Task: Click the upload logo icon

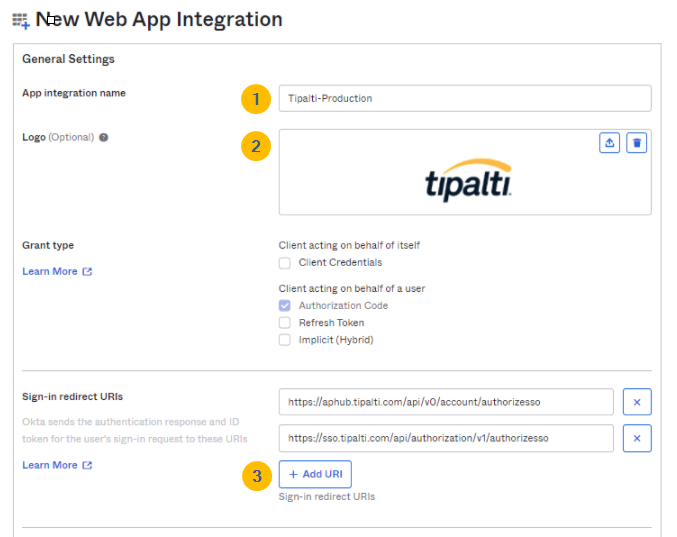Action: click(610, 143)
